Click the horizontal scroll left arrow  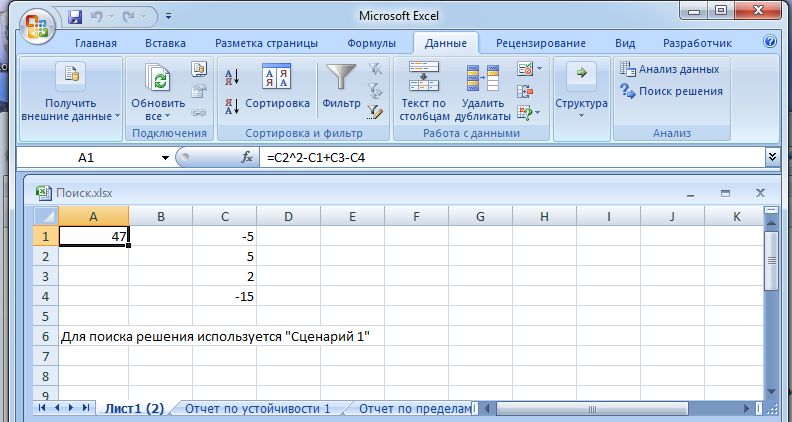point(487,408)
